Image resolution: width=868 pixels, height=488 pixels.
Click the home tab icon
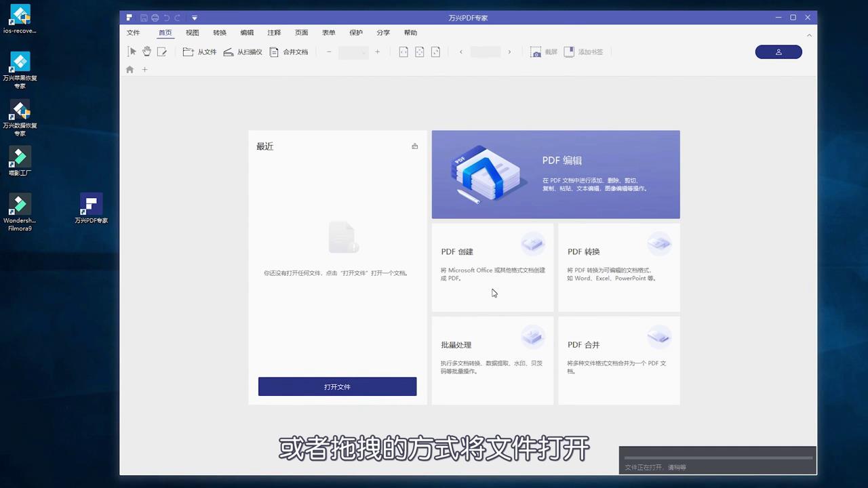point(130,69)
